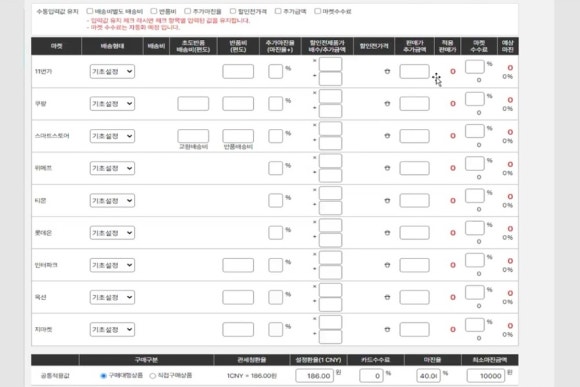Open the 인터파크 shipping type dropdown

click(112, 265)
